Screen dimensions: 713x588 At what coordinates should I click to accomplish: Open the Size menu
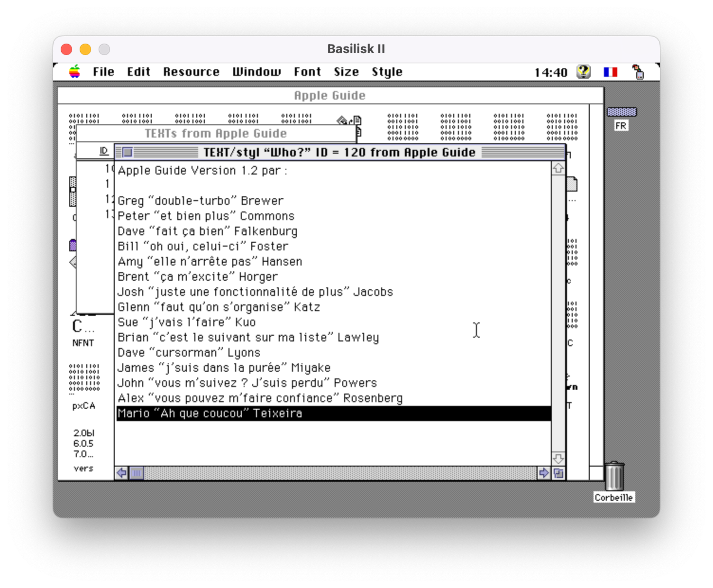click(346, 72)
